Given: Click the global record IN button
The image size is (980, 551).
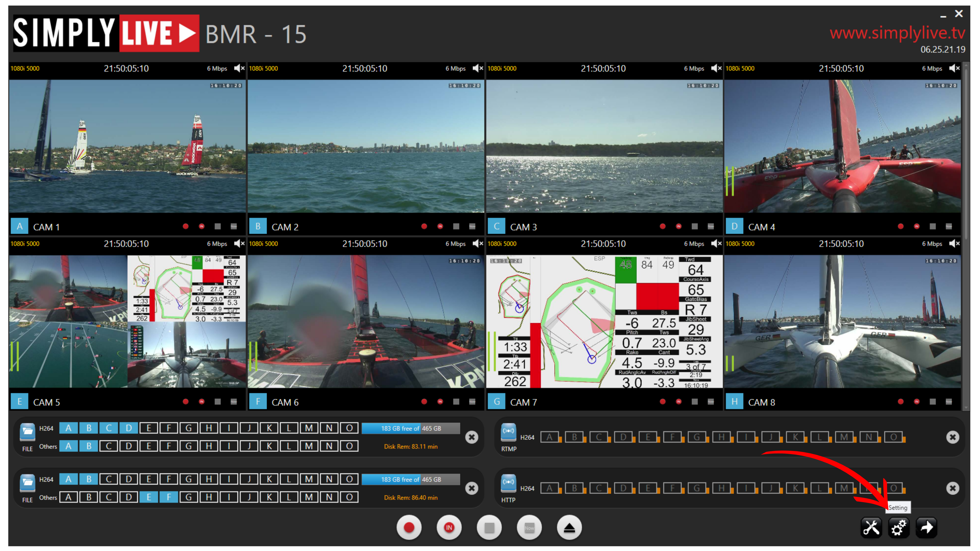Looking at the screenshot, I should coord(449,528).
